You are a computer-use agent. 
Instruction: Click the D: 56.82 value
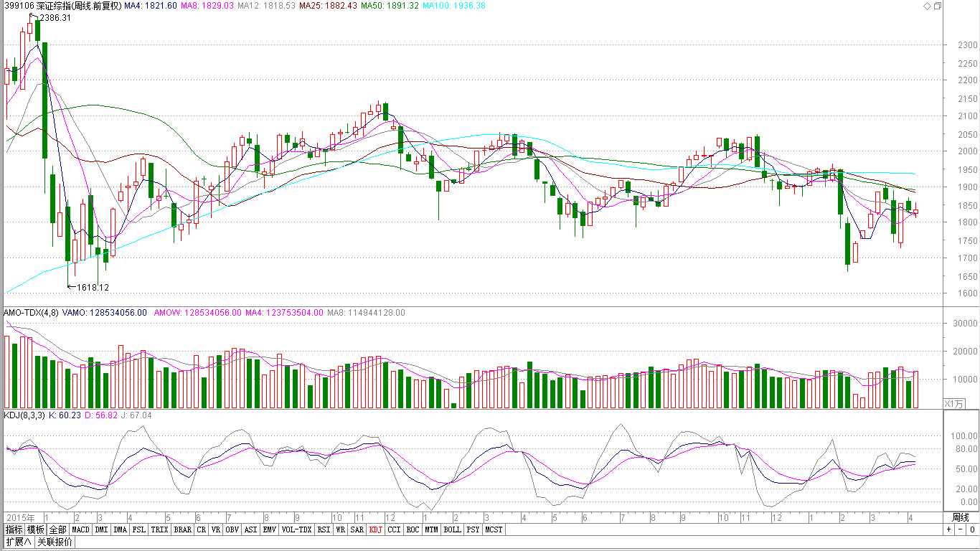101,415
